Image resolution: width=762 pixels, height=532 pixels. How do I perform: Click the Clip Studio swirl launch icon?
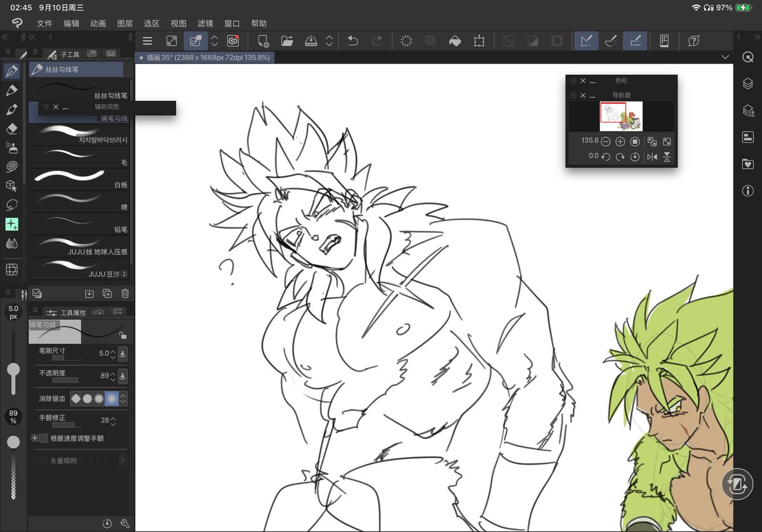(233, 41)
